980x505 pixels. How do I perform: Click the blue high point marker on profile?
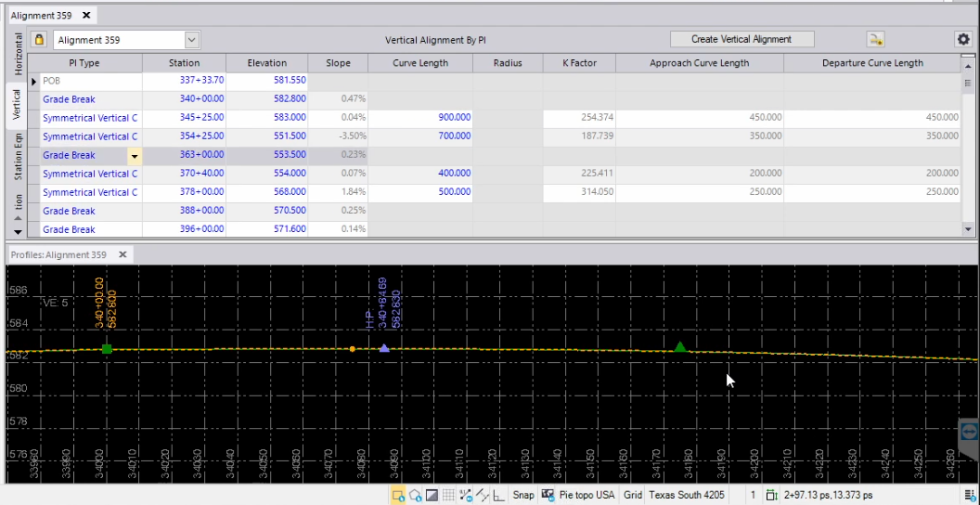point(384,348)
